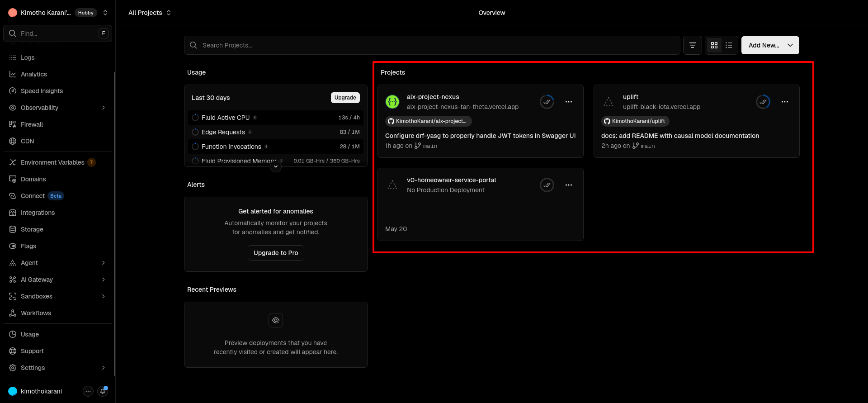Click the Workflows icon in the sidebar
Viewport: 868px width, 403px height.
pyautogui.click(x=13, y=313)
